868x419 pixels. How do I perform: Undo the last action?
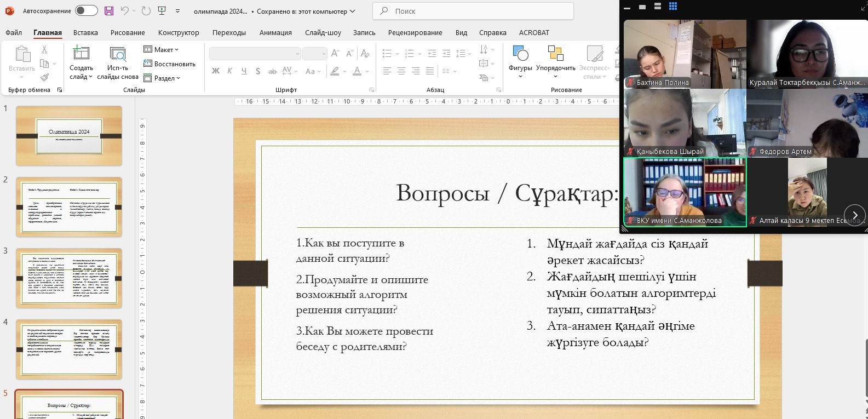tap(125, 11)
